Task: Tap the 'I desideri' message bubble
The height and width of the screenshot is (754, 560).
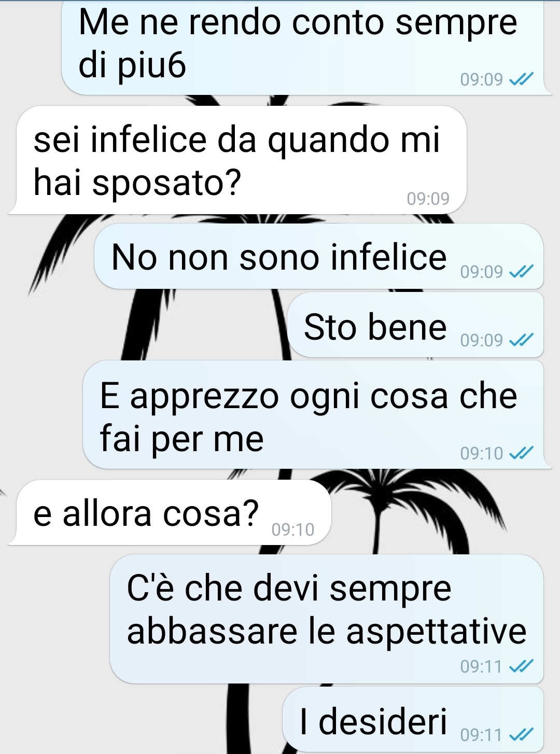Action: point(413,720)
